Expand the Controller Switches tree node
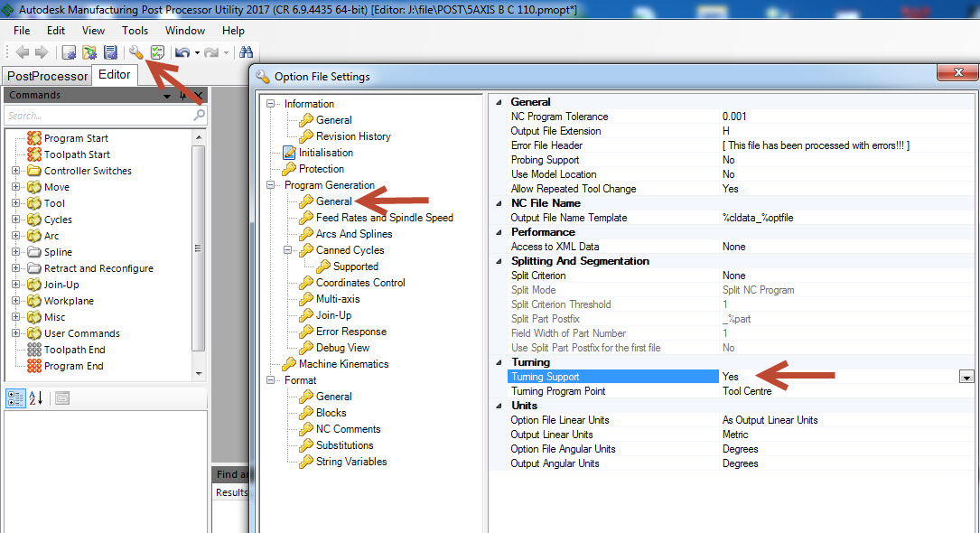The image size is (980, 533). (x=15, y=170)
